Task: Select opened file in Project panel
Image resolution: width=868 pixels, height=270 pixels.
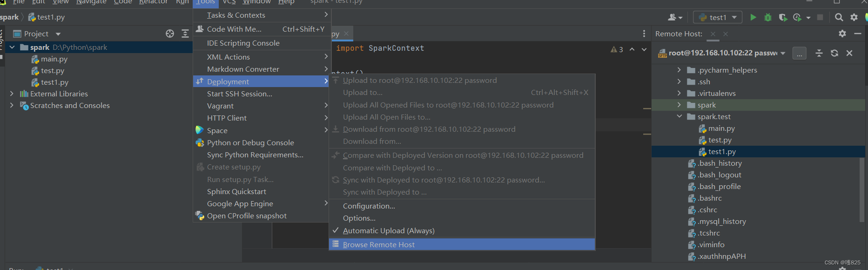Action: pos(170,34)
